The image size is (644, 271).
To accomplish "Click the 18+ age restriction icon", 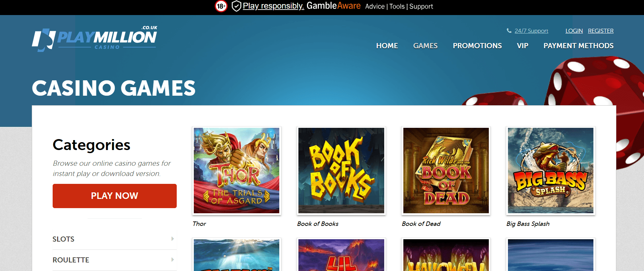I will point(221,6).
